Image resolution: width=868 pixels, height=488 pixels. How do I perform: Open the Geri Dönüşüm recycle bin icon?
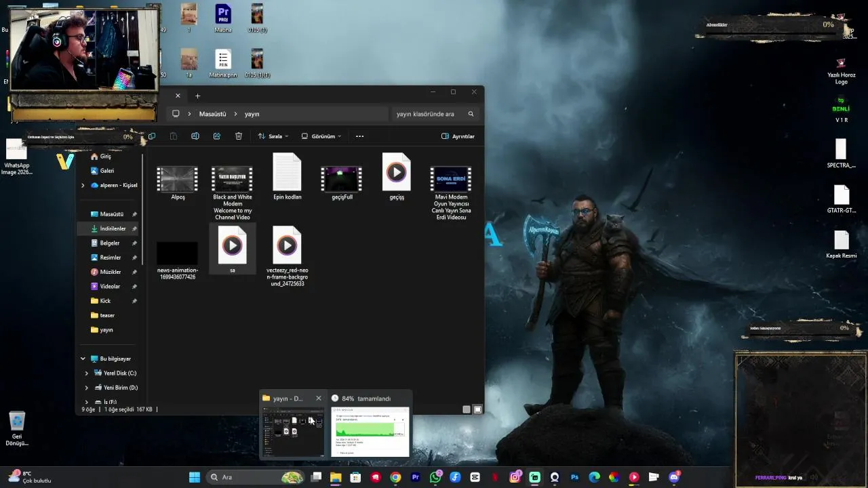[x=17, y=428]
